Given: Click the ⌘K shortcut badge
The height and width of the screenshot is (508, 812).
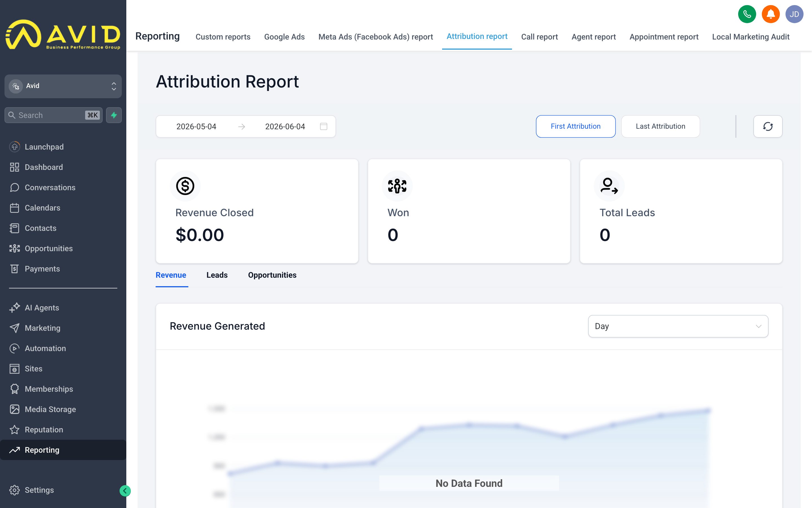Looking at the screenshot, I should [92, 115].
